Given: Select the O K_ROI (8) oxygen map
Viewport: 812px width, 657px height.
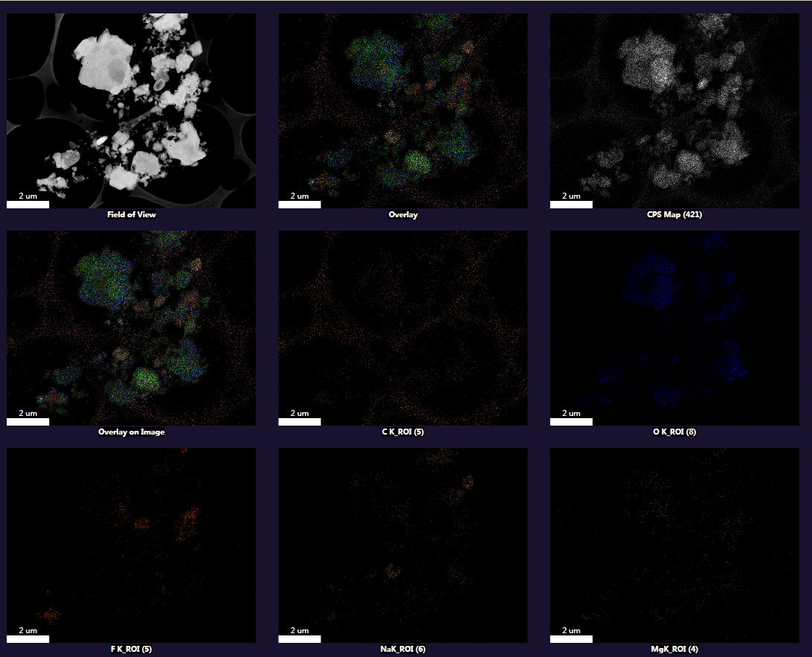Looking at the screenshot, I should pyautogui.click(x=674, y=328).
